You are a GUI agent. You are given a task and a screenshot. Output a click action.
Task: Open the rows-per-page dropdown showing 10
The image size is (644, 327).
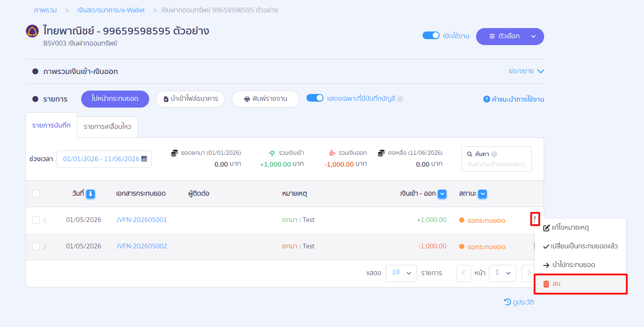(x=401, y=273)
